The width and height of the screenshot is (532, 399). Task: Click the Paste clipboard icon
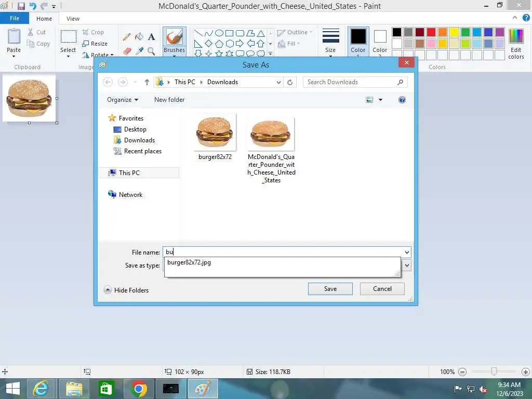pos(14,36)
